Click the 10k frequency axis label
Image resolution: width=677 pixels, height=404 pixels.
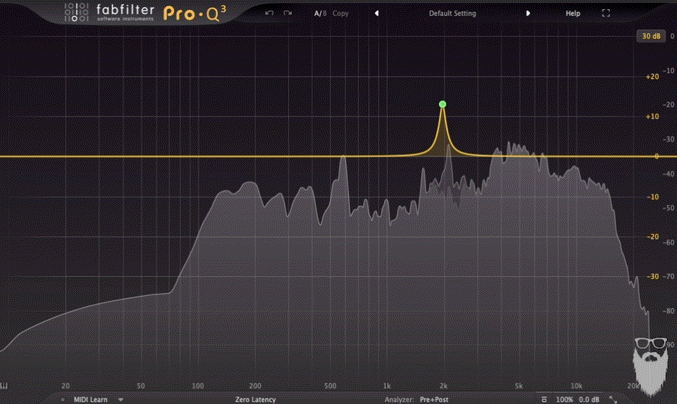(x=576, y=385)
